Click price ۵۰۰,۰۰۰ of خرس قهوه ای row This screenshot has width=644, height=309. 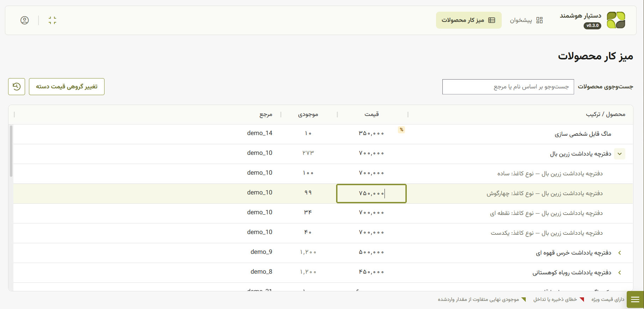tap(371, 252)
